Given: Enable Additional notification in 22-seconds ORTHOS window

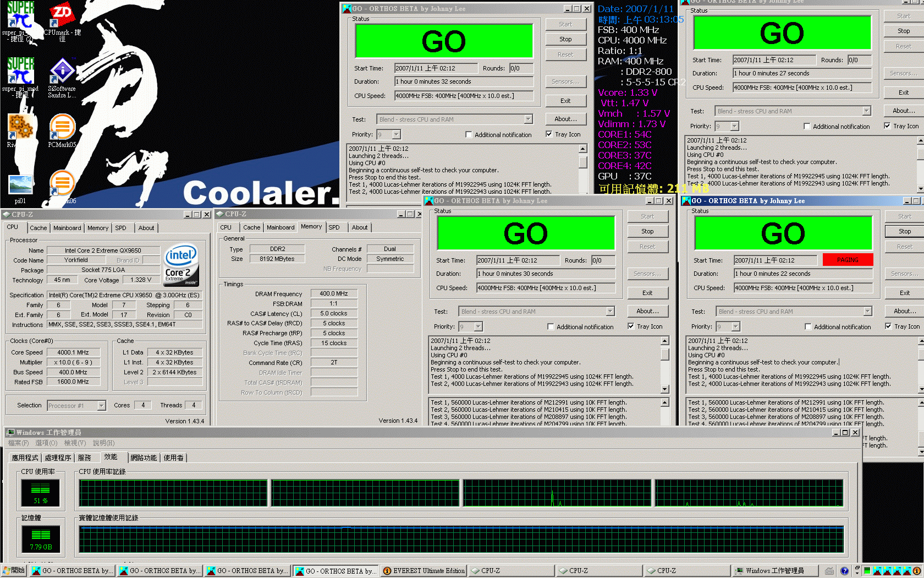Looking at the screenshot, I should point(808,326).
